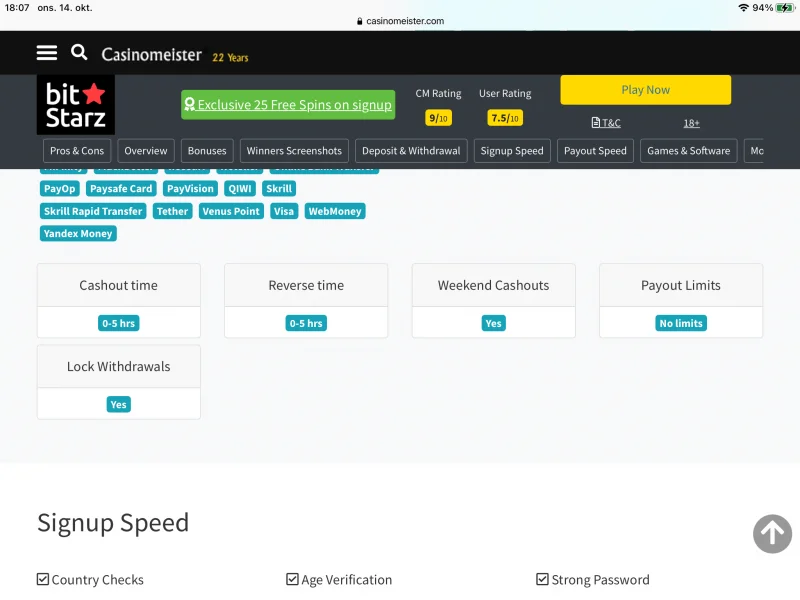
Task: Select the Tether tag
Action: [x=172, y=211]
